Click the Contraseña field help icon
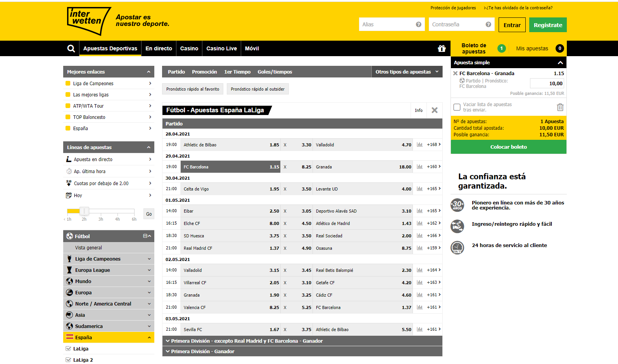This screenshot has height=364, width=618. [x=488, y=24]
